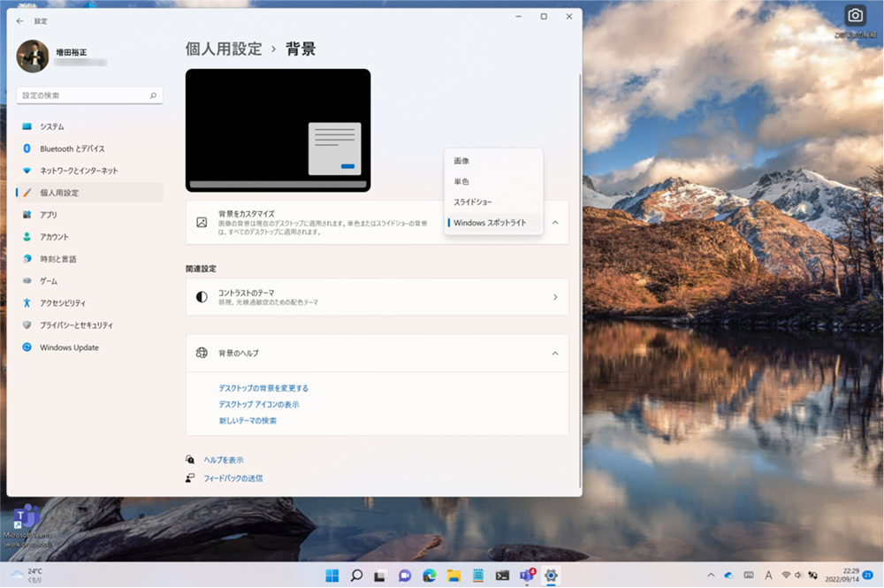Navigate to Windows Update in the sidebar
The image size is (884, 588).
(x=69, y=347)
